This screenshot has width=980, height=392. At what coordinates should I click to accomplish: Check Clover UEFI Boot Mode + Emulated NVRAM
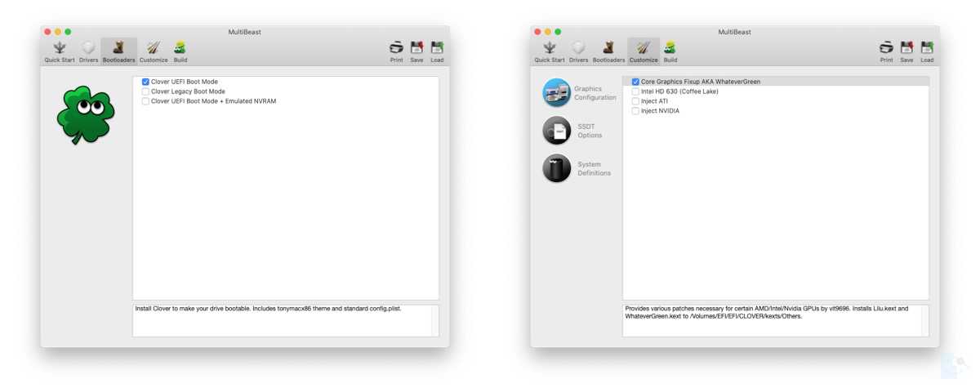pyautogui.click(x=145, y=101)
